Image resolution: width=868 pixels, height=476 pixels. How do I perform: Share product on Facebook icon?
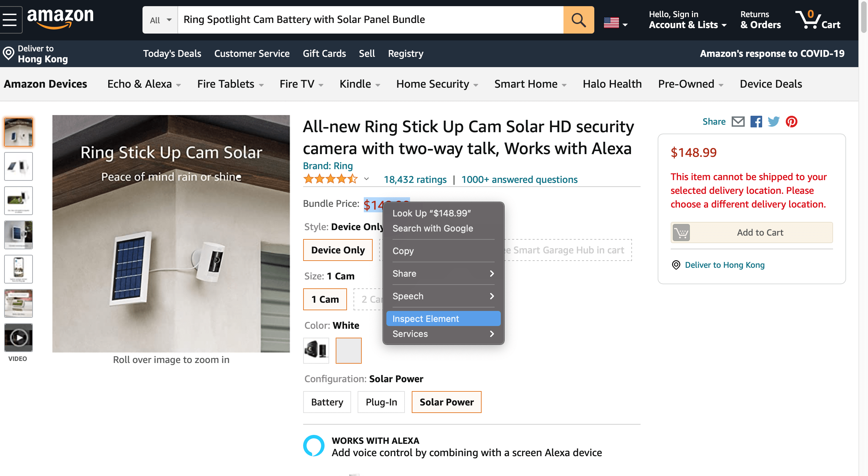coord(756,122)
